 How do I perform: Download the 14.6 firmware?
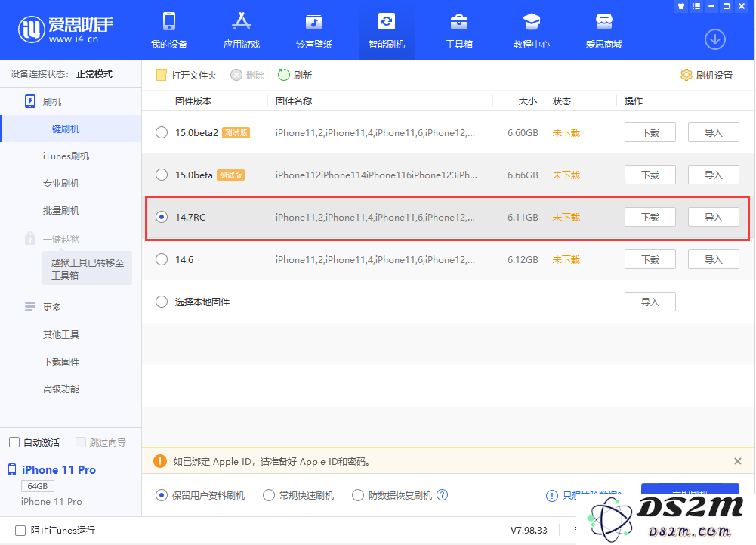[650, 259]
